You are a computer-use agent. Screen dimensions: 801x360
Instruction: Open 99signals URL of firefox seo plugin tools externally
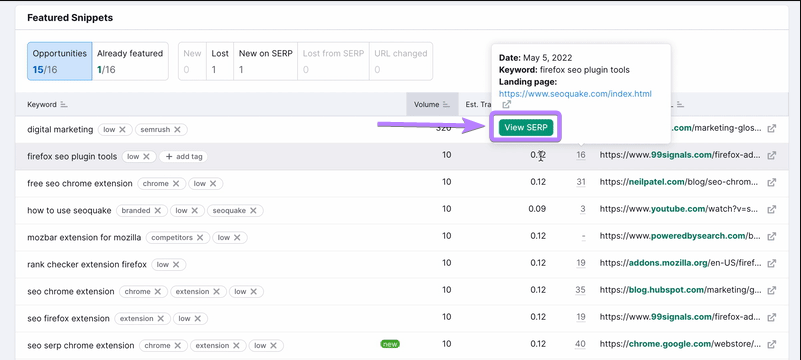pyautogui.click(x=772, y=155)
